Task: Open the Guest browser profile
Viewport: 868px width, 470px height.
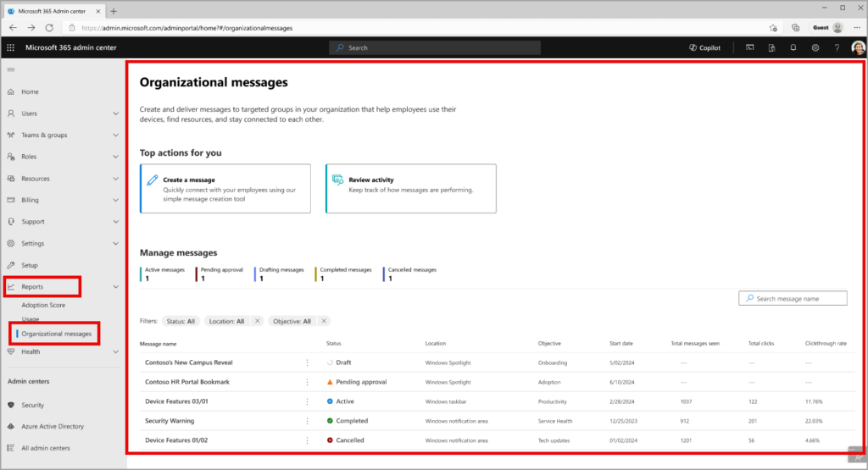Action: [827, 28]
